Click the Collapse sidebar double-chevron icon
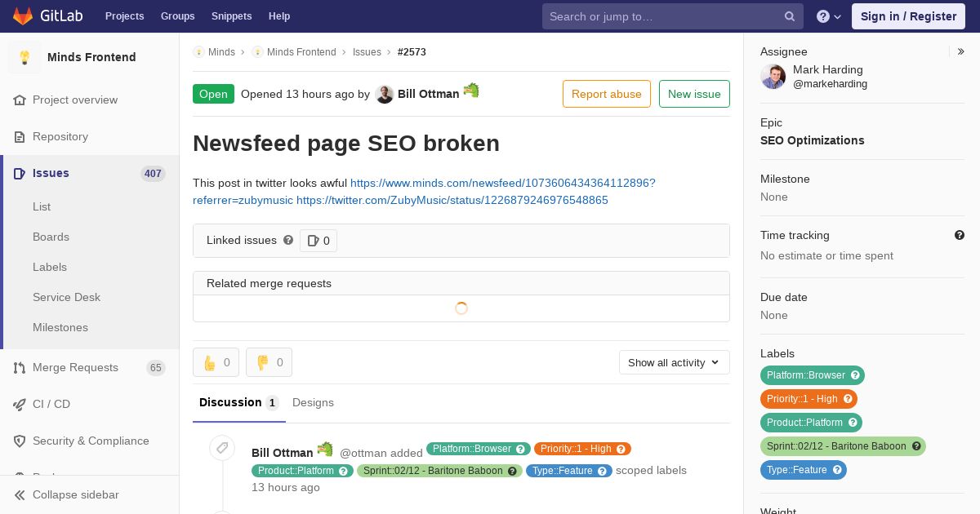Image resolution: width=980 pixels, height=514 pixels. [x=20, y=494]
